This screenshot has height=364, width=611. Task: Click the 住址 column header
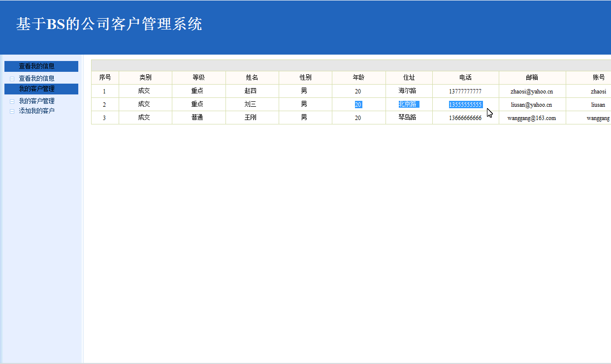pyautogui.click(x=409, y=78)
